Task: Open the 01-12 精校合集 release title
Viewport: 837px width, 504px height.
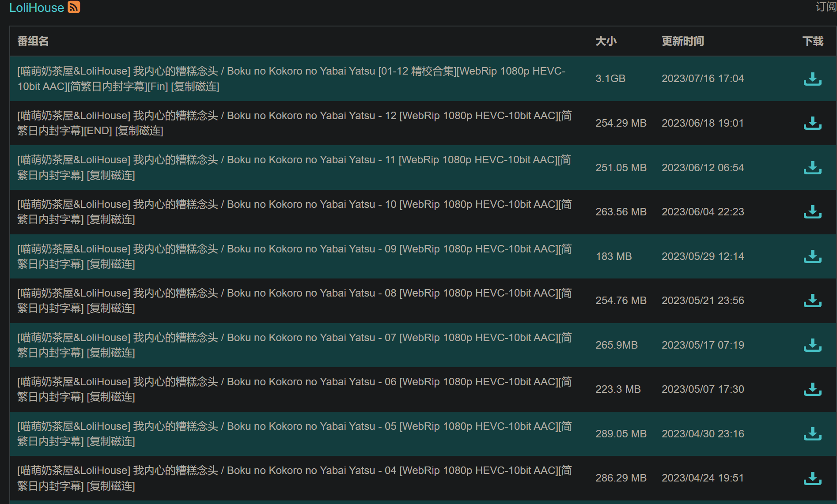Action: coord(291,71)
